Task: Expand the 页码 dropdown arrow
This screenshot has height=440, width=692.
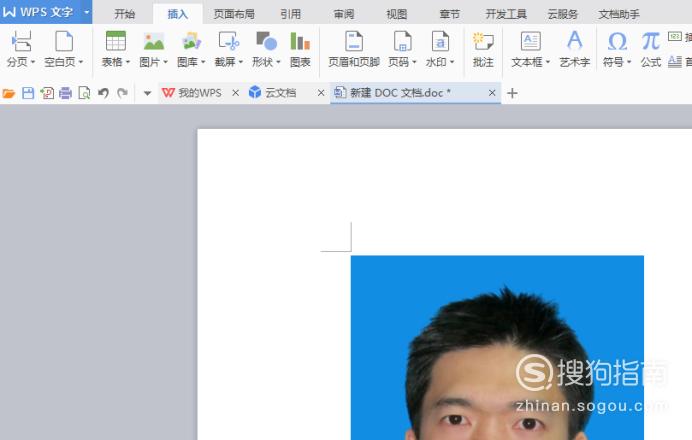Action: pos(414,62)
